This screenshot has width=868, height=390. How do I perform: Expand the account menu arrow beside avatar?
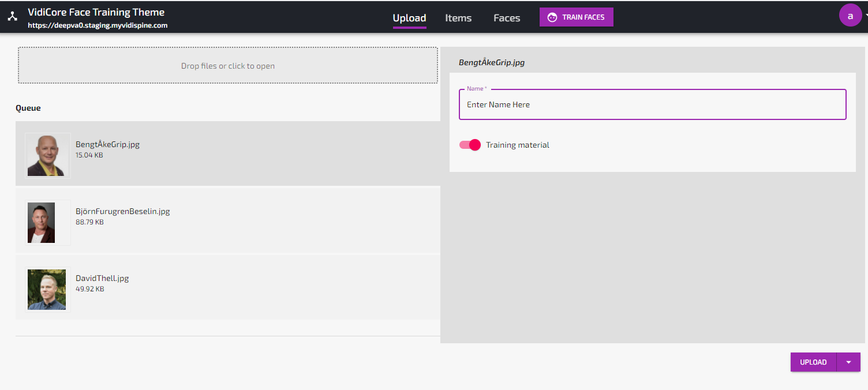(x=866, y=17)
